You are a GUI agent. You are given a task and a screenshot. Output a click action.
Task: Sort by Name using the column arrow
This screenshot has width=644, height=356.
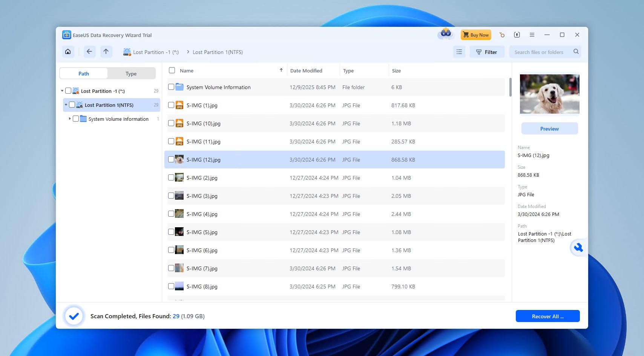[x=281, y=70]
